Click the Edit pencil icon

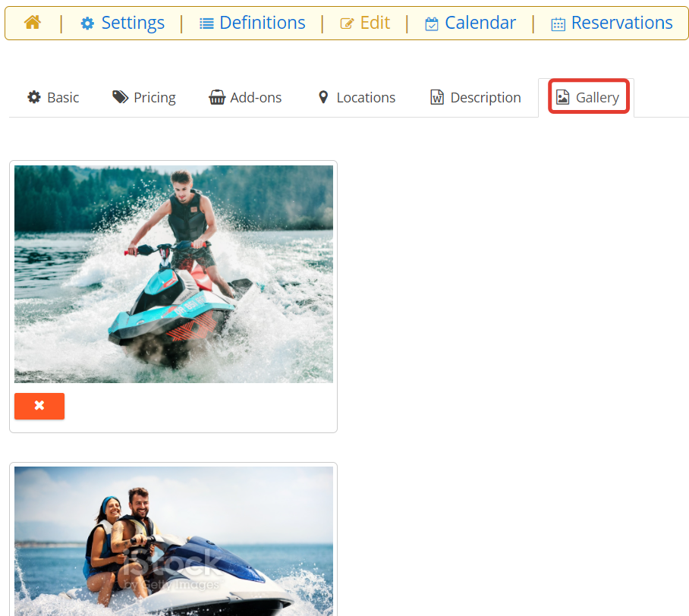347,24
